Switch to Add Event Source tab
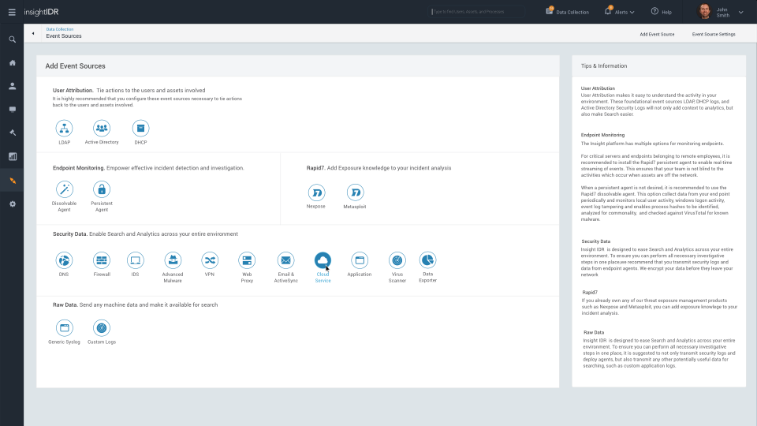Screen dimensions: 757x426 point(657,34)
